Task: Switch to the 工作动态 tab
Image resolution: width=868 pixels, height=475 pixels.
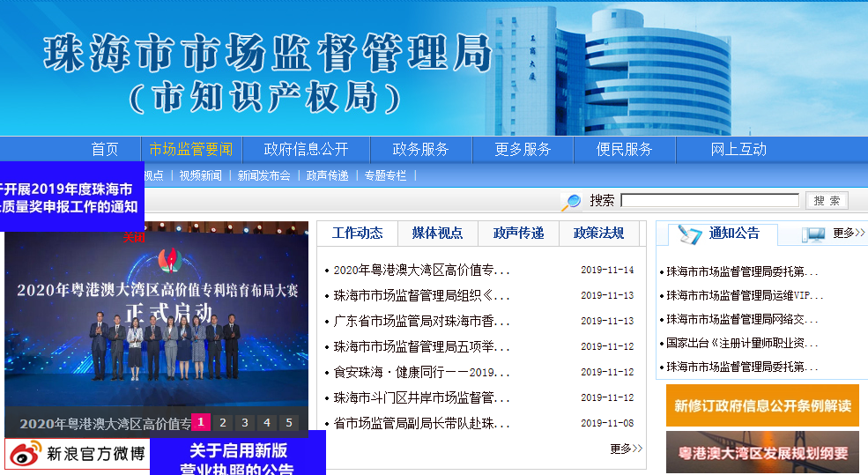Action: click(x=358, y=233)
